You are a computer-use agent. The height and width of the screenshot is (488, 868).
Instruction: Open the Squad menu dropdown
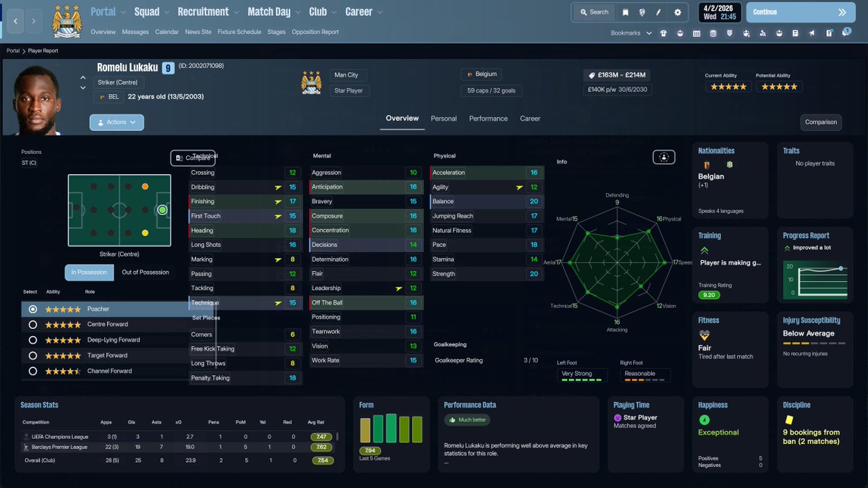[152, 12]
